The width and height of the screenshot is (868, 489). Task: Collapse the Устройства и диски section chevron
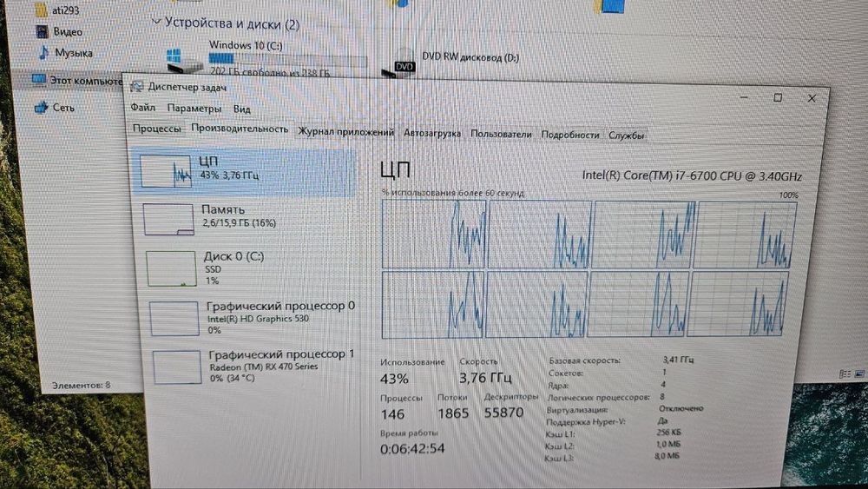click(156, 22)
